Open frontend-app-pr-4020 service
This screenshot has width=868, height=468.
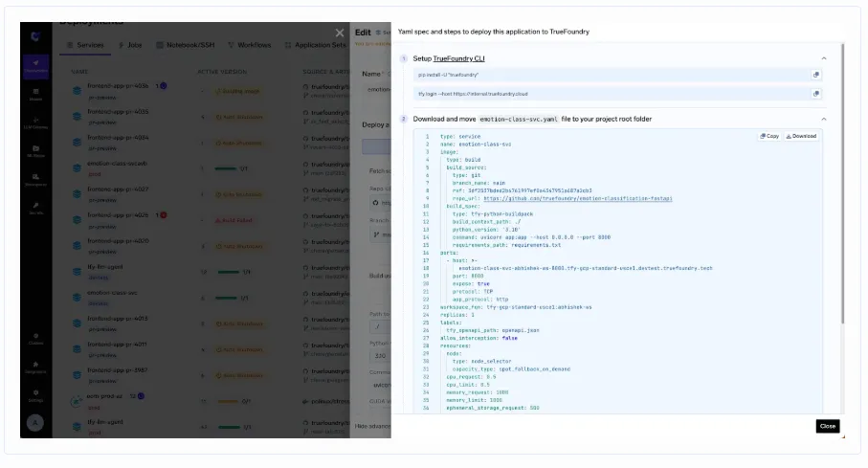[x=118, y=241]
